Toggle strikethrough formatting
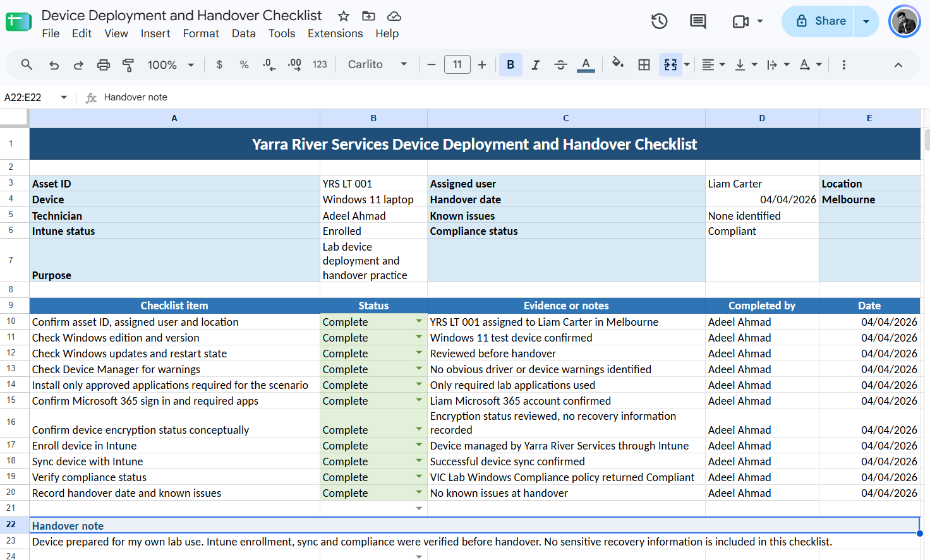The width and height of the screenshot is (930, 560). coord(560,64)
